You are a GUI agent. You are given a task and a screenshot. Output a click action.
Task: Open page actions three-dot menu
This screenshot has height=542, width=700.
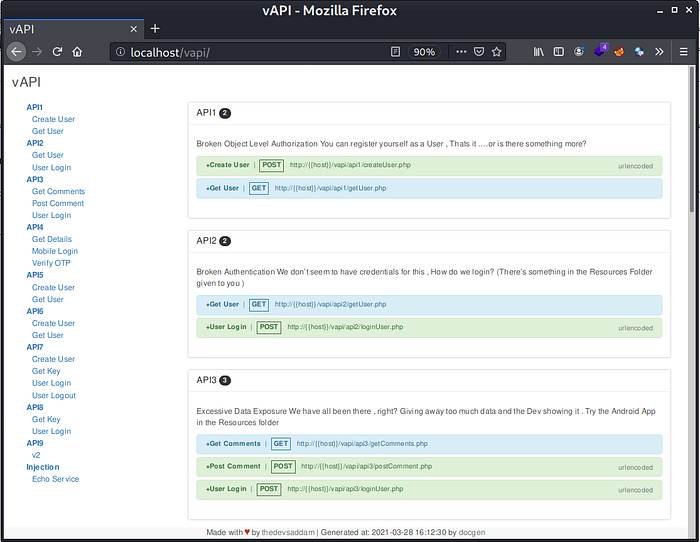(x=461, y=52)
